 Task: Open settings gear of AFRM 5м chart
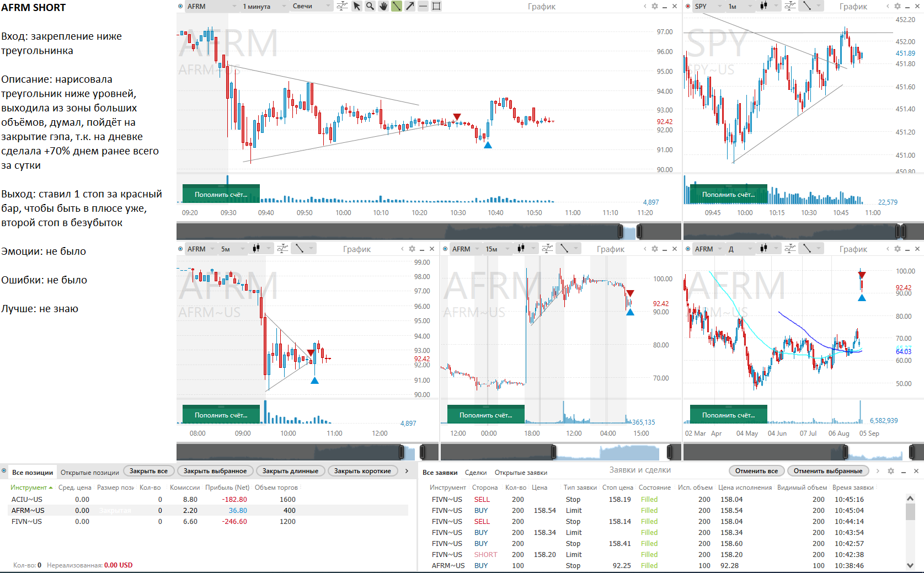click(412, 249)
